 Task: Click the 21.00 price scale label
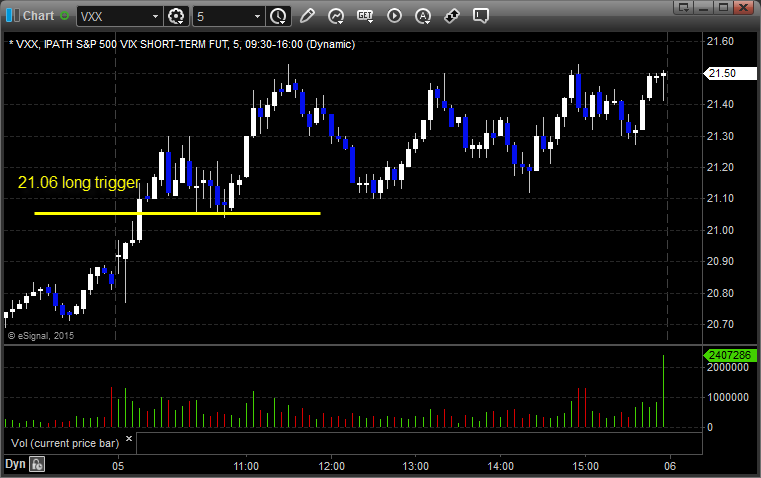click(720, 230)
